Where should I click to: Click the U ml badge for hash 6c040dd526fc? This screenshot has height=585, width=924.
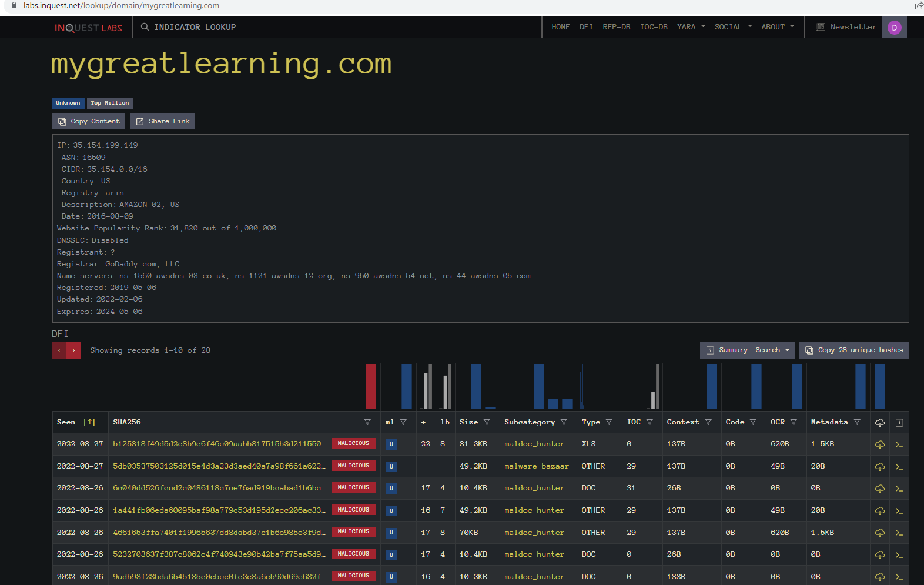391,489
